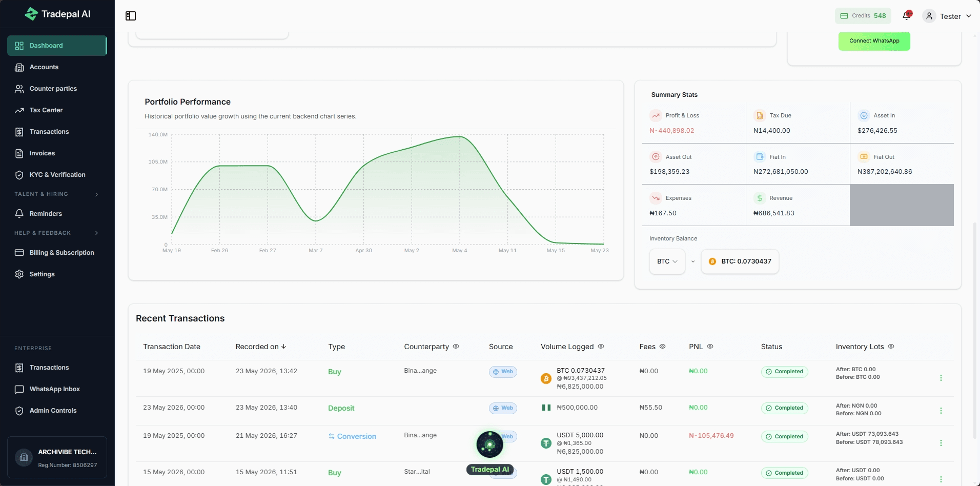Click the small chevron beside BTC dropdown
Viewport: 980px width, 486px height.
point(693,261)
